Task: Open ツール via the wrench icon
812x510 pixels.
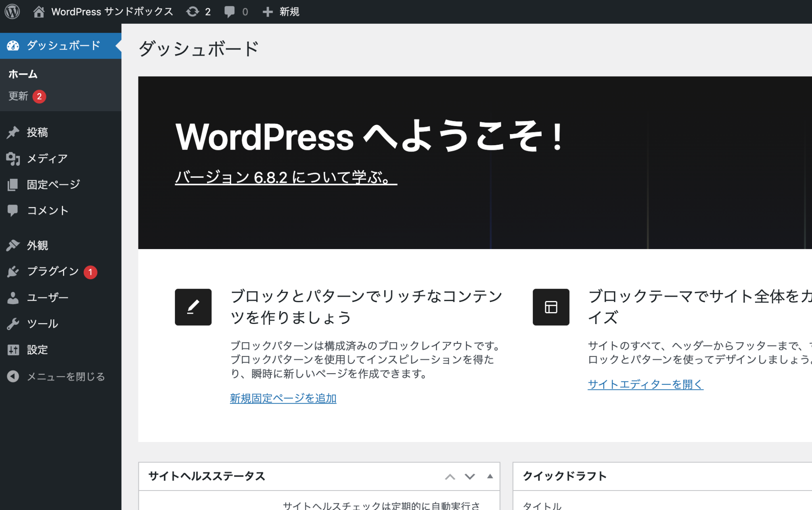Action: [x=13, y=323]
